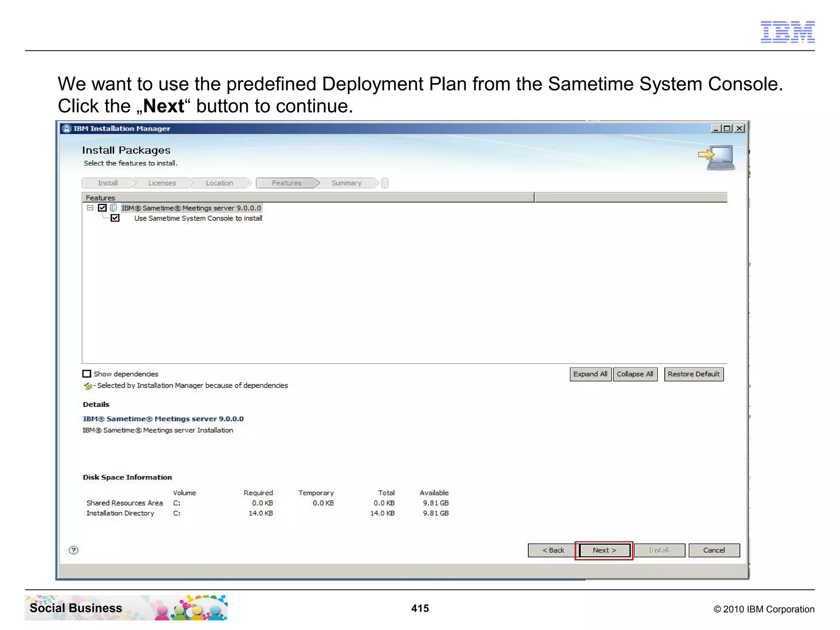The width and height of the screenshot is (840, 630).
Task: Toggle IBM Sametime Meetings server checkbox
Action: [x=103, y=208]
